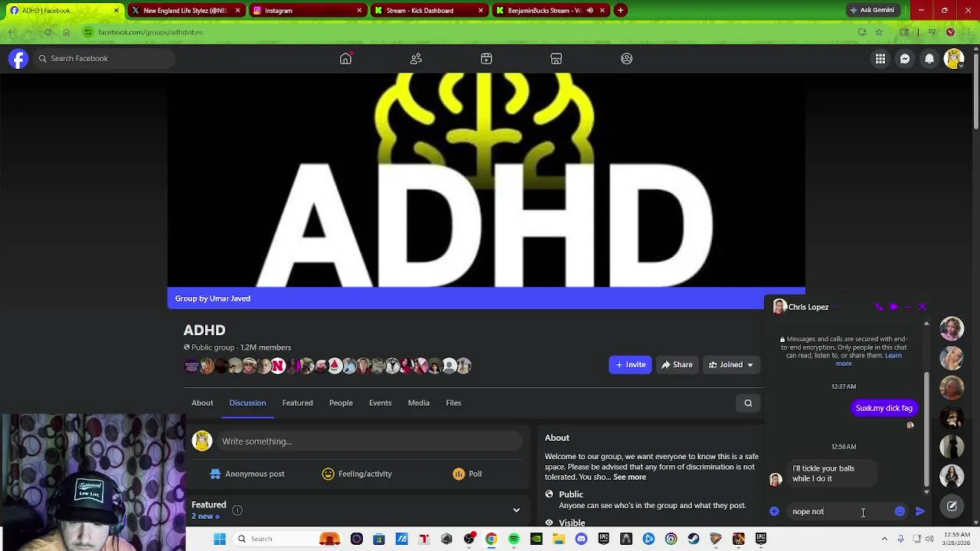Viewport: 980px width, 551px height.
Task: Open the emoji picker in the chat box
Action: click(900, 511)
